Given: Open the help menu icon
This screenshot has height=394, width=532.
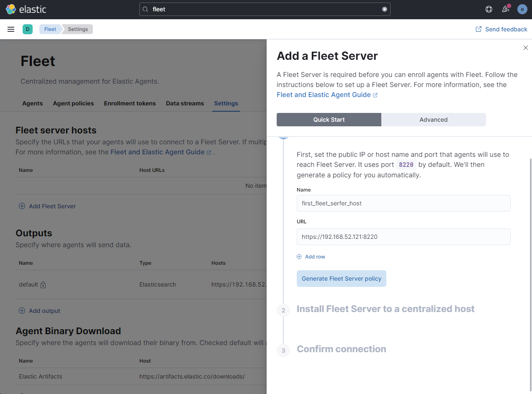Looking at the screenshot, I should (x=488, y=9).
